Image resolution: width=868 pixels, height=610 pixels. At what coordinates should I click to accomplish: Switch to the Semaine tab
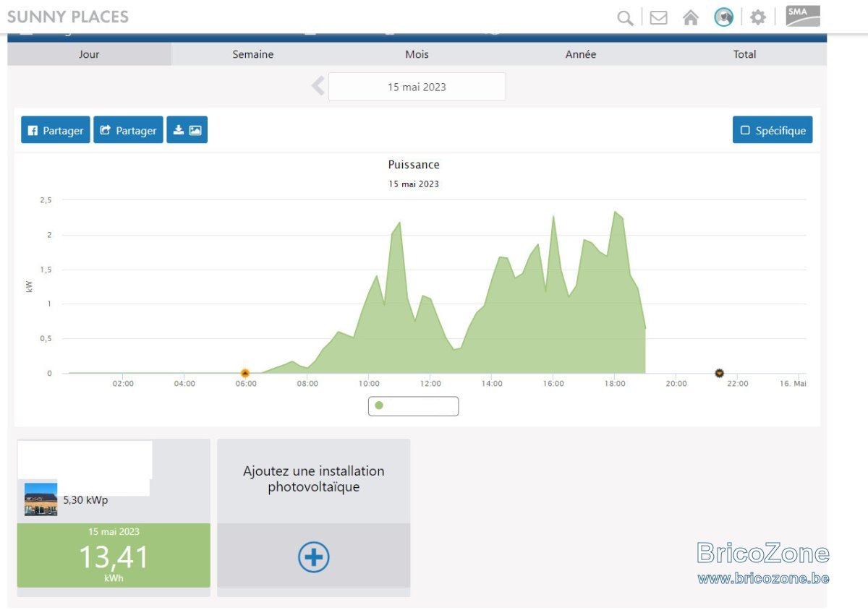[253, 54]
